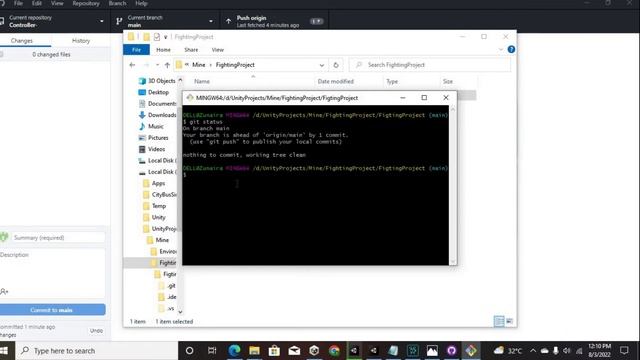Switch to the History tab
The width and height of the screenshot is (640, 360).
pyautogui.click(x=81, y=41)
